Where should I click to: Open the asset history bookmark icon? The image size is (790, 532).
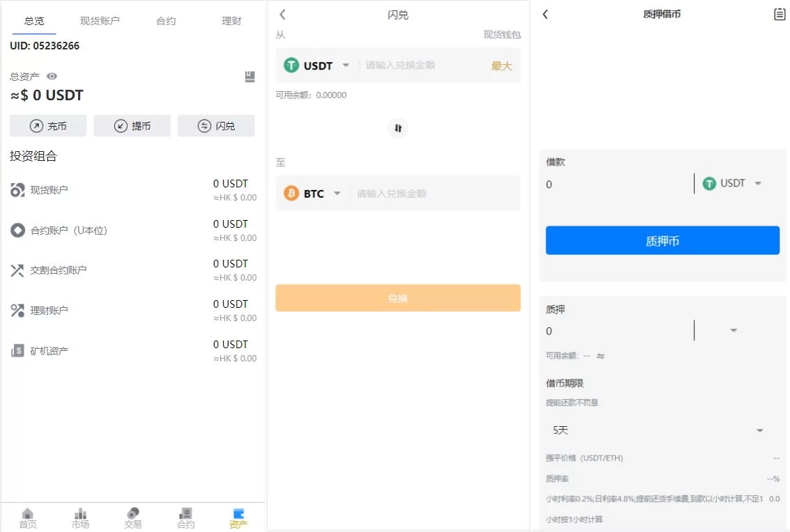click(250, 77)
